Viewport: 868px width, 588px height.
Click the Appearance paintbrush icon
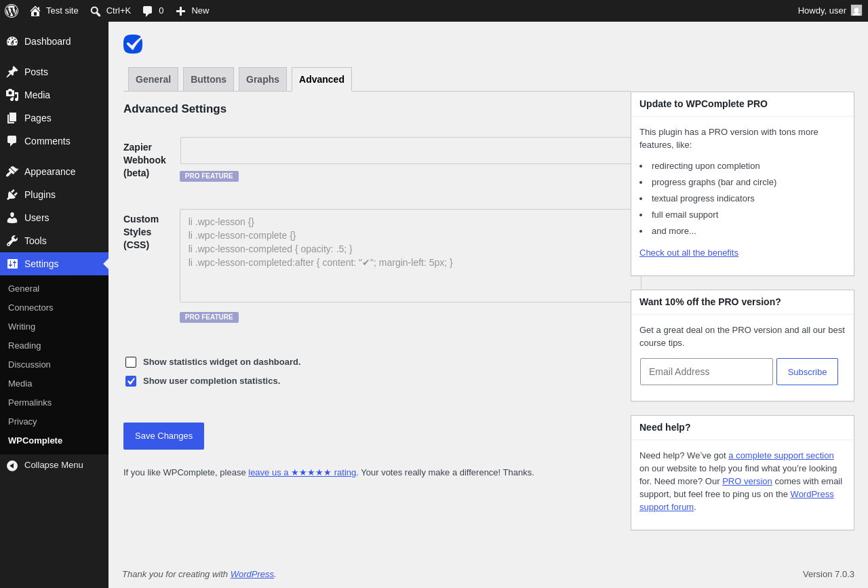pyautogui.click(x=12, y=172)
